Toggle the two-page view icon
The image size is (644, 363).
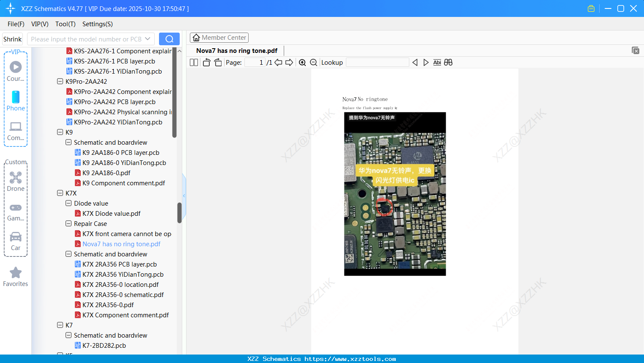pos(194,63)
